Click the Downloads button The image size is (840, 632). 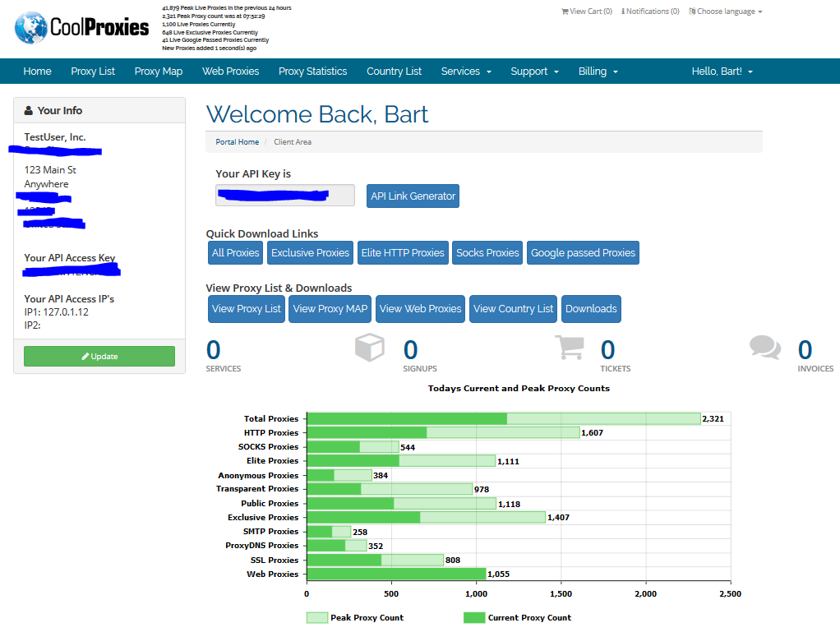[592, 309]
